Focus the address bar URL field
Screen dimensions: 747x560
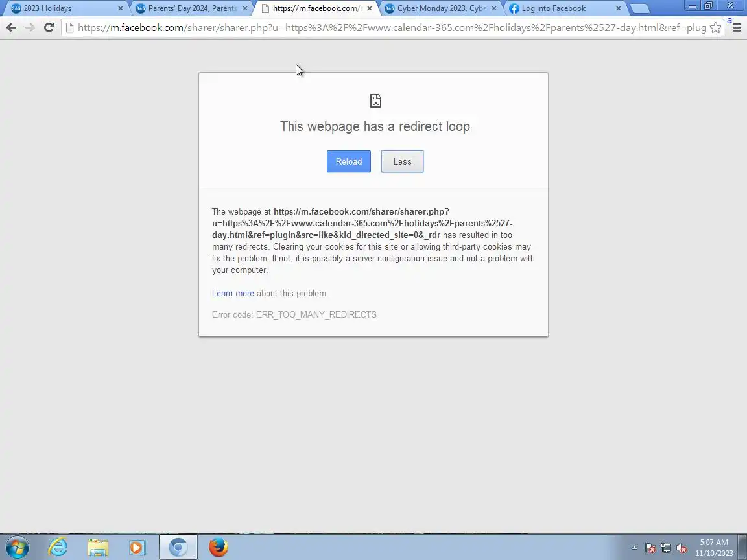[x=392, y=28]
